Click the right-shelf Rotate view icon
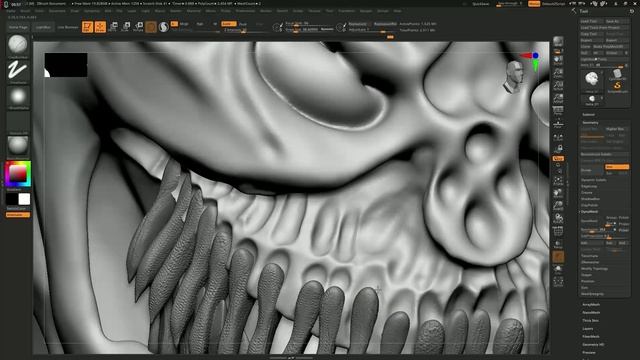 [558, 219]
